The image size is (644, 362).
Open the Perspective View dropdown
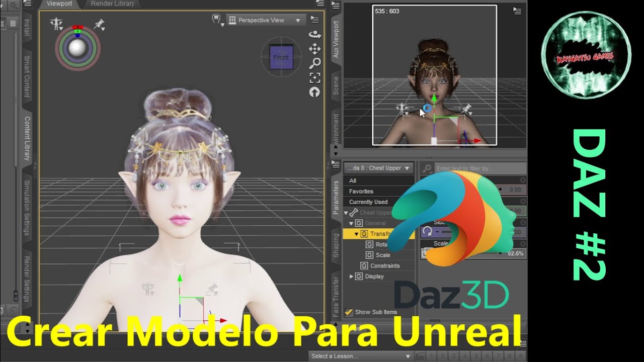tap(266, 20)
